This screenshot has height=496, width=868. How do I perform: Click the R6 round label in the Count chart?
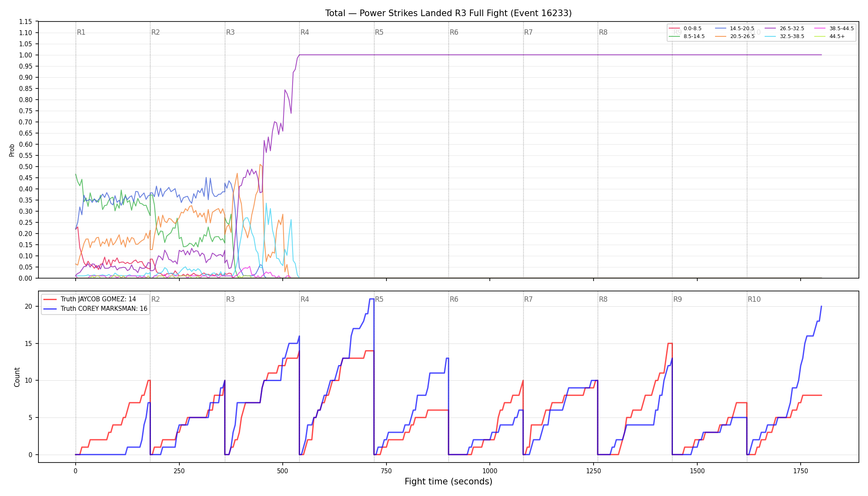(454, 299)
